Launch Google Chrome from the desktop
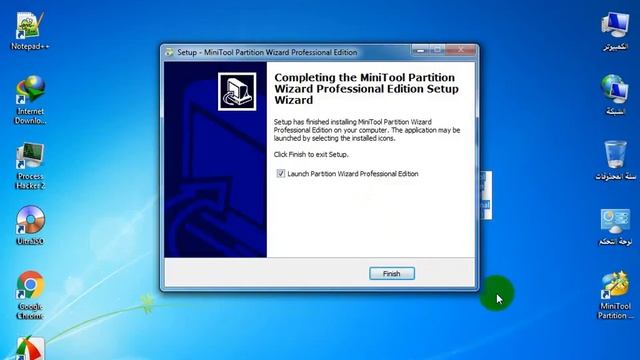This screenshot has width=640, height=360. coord(30,295)
